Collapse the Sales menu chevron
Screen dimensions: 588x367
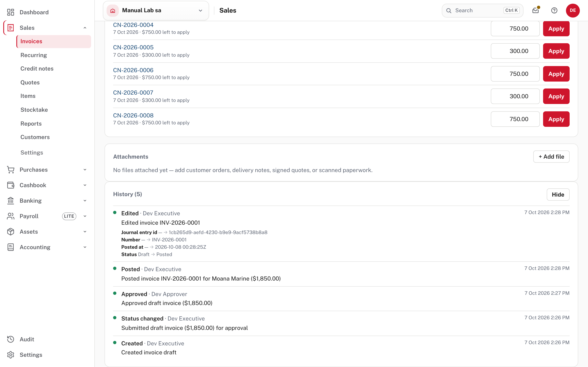coord(85,28)
